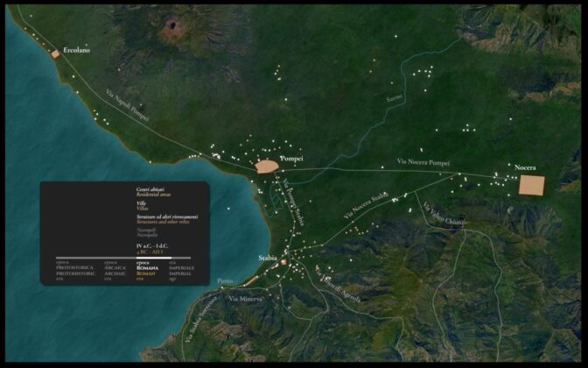The width and height of the screenshot is (588, 368).
Task: Click the Via Nocera Pompei road label
Action: coord(423,162)
